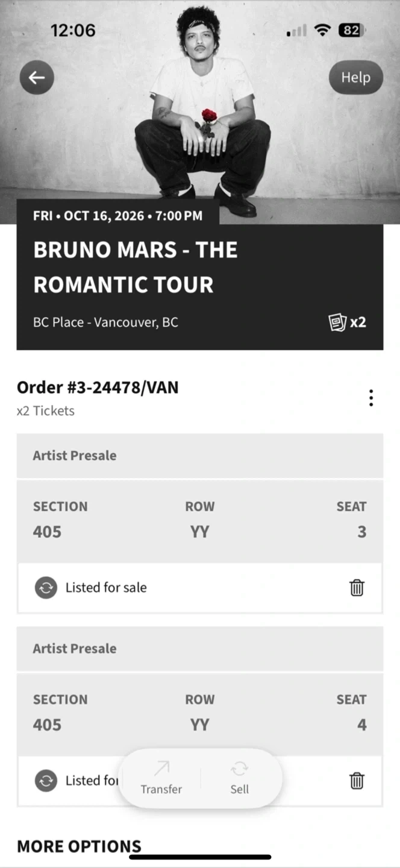The height and width of the screenshot is (868, 400).
Task: Tap the Sell button
Action: click(239, 778)
